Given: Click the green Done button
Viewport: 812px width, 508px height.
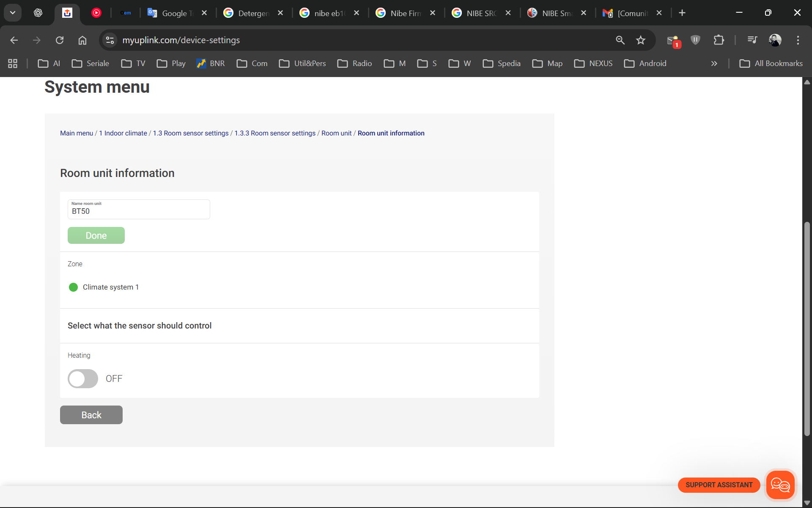Looking at the screenshot, I should tap(96, 235).
